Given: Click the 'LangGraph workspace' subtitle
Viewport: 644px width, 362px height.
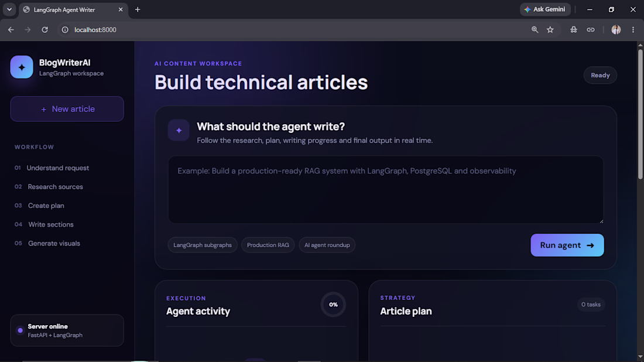Looking at the screenshot, I should point(71,74).
